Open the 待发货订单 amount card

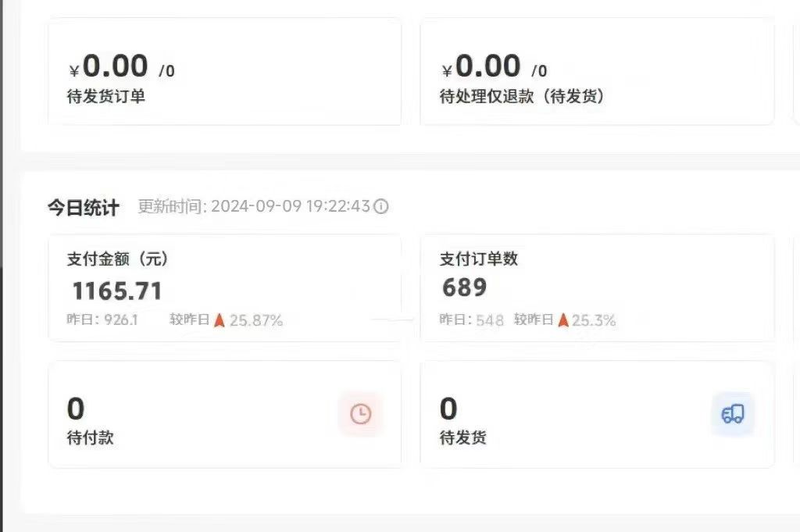point(225,70)
